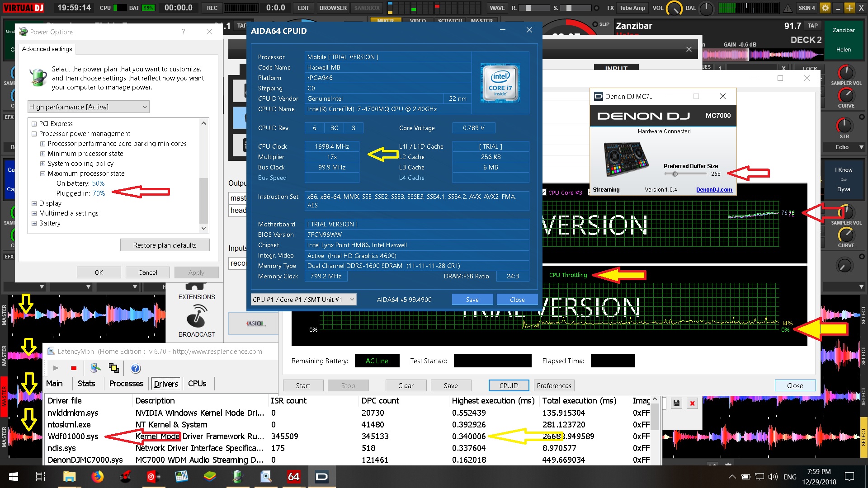Click the LatencyMon overlapping windows toolbar icon
Image resolution: width=868 pixels, height=488 pixels.
click(x=114, y=368)
